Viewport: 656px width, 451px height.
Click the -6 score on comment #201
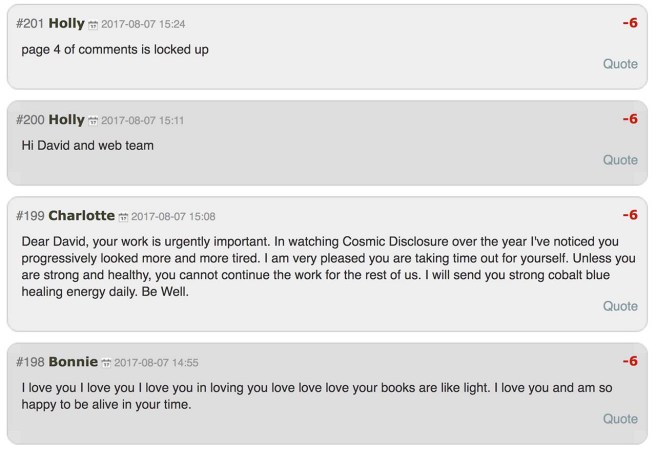click(630, 23)
